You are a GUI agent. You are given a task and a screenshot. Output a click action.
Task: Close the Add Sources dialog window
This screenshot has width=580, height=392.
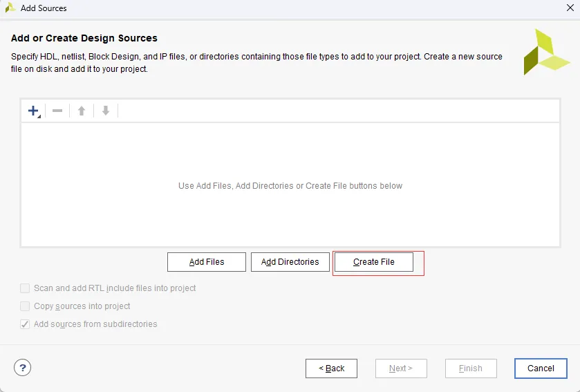pos(570,8)
